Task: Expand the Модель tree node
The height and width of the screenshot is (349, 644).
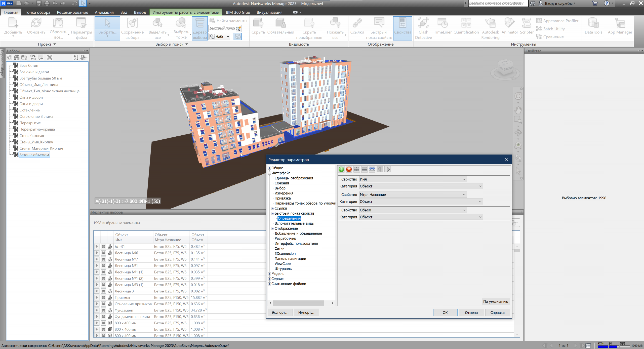Action: 269,274
